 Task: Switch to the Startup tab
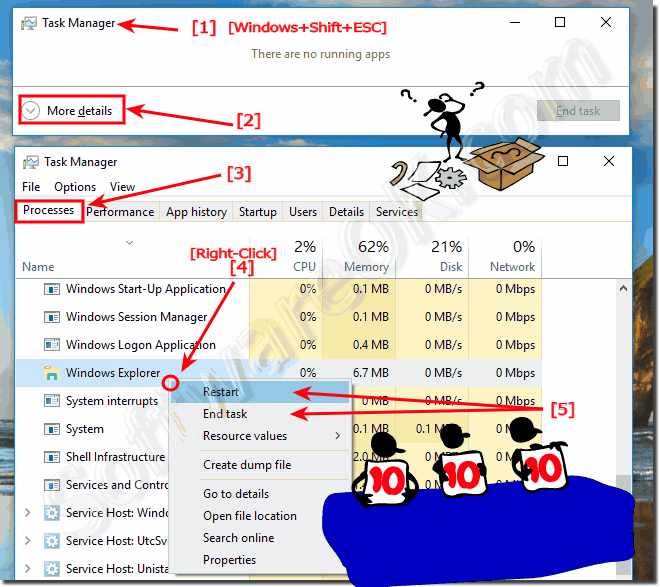coord(258,212)
